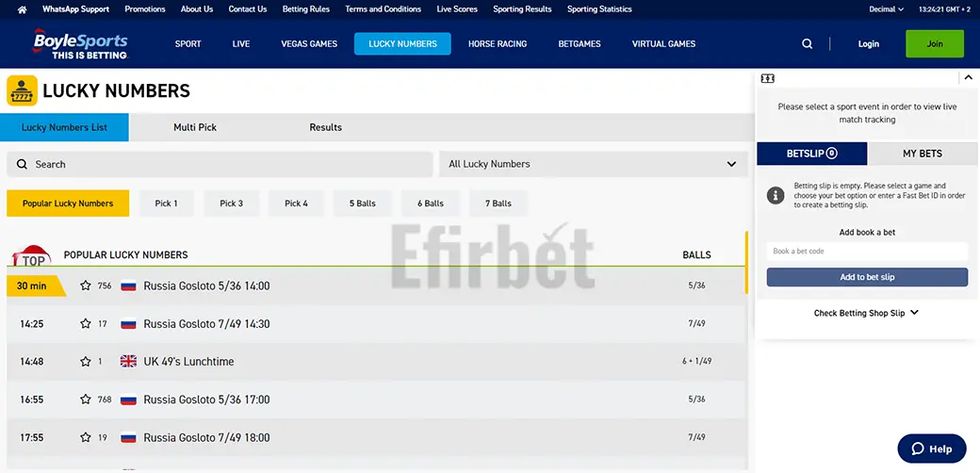Open Sporting Statistics link
980x473 pixels.
[x=599, y=9]
